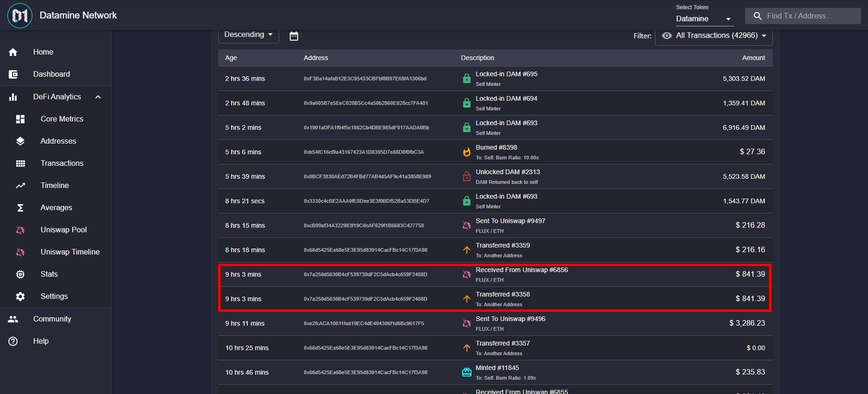Click the Core Metrics grid icon
The width and height of the screenshot is (868, 394).
point(20,119)
